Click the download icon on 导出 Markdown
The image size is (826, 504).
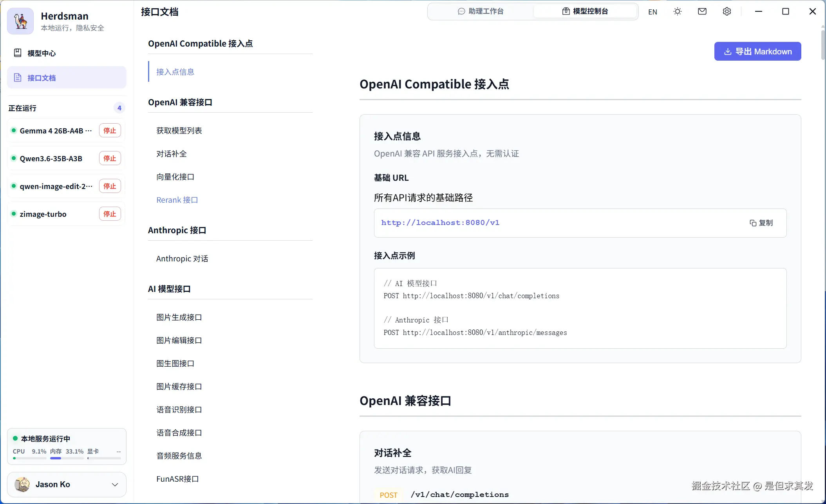coord(728,52)
